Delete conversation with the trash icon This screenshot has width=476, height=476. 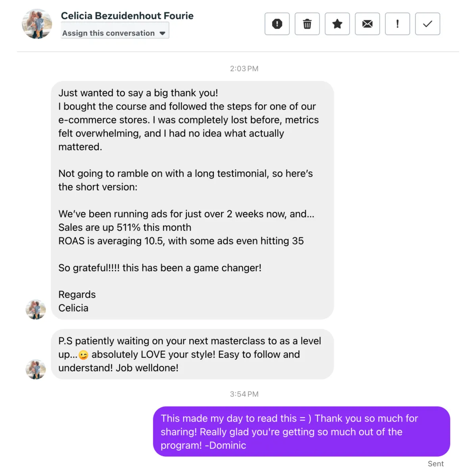[x=307, y=24]
